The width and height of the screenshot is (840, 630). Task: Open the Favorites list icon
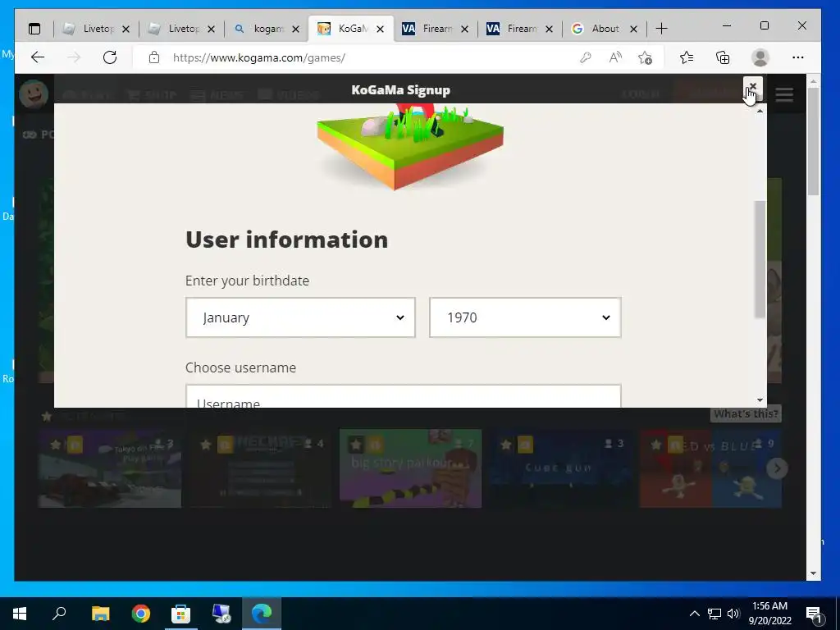point(687,57)
